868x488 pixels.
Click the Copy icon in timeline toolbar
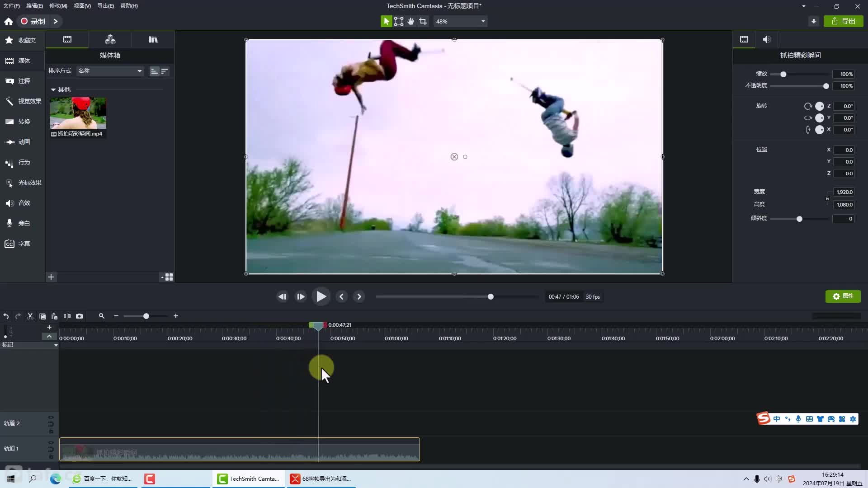pos(42,316)
